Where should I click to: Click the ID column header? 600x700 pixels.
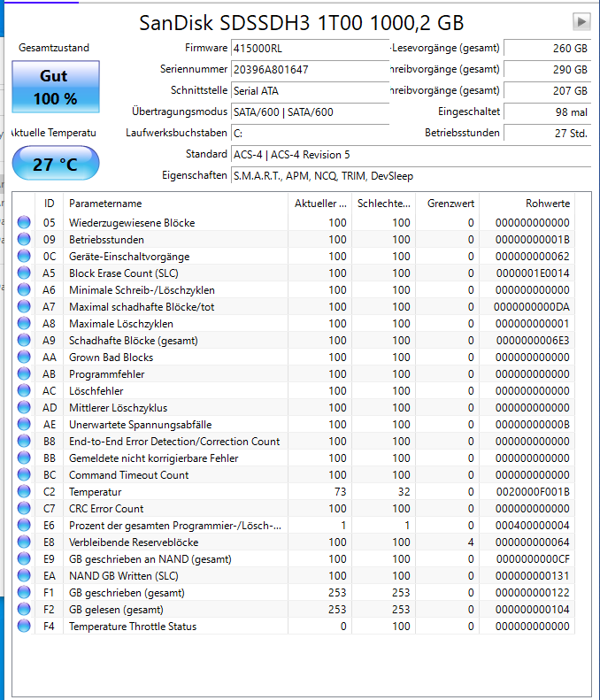click(x=49, y=204)
